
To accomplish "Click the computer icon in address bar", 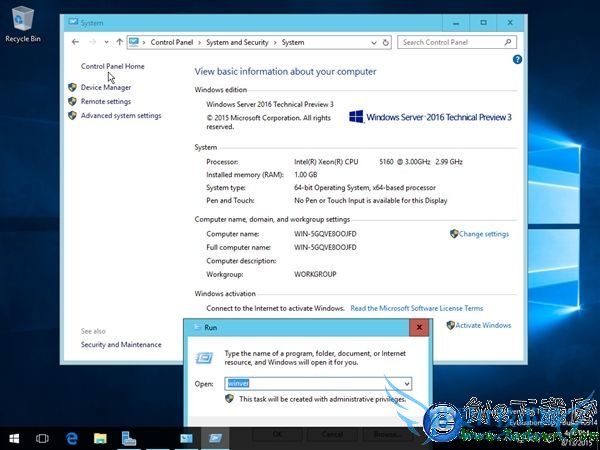I will (134, 42).
